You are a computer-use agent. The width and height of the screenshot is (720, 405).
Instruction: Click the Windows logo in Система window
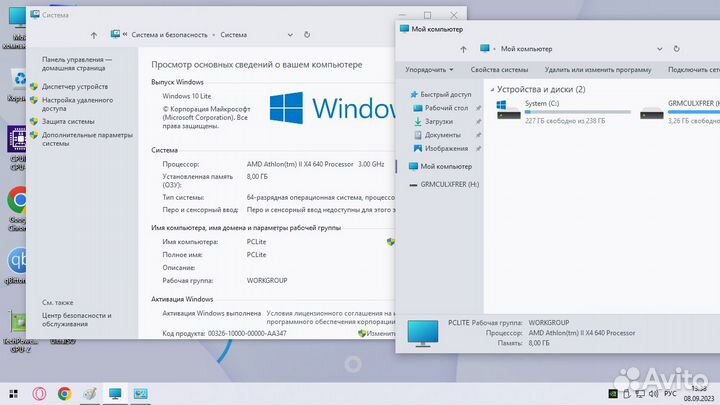click(287, 108)
